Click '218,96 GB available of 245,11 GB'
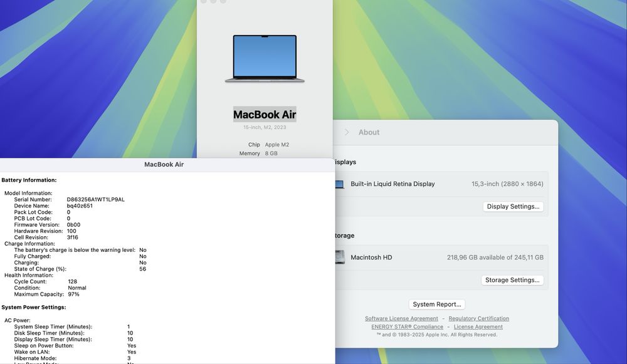Image resolution: width=627 pixels, height=364 pixels. pos(495,257)
